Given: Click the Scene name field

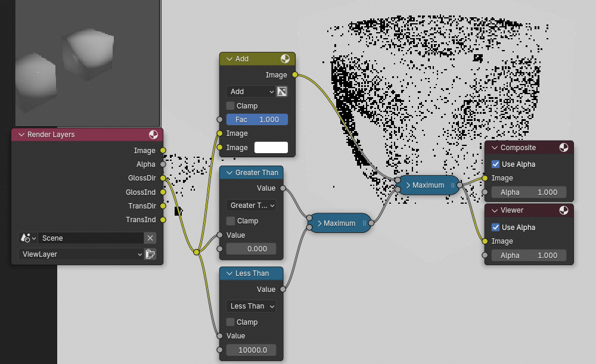Looking at the screenshot, I should click(91, 238).
